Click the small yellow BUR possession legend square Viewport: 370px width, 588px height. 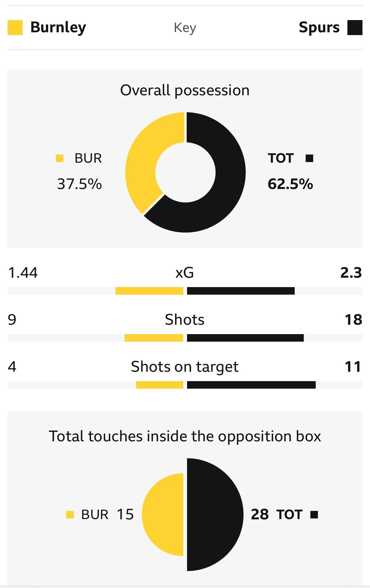[60, 158]
